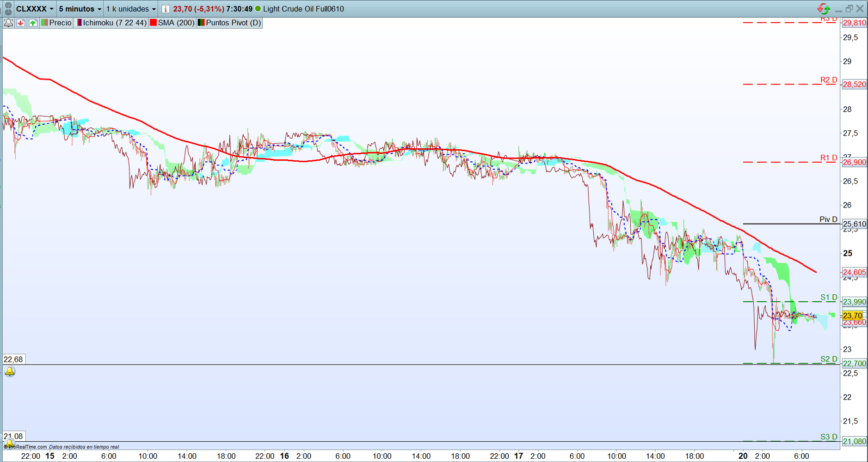
Task: Click the red-green trading arrows icon
Action: [x=824, y=8]
